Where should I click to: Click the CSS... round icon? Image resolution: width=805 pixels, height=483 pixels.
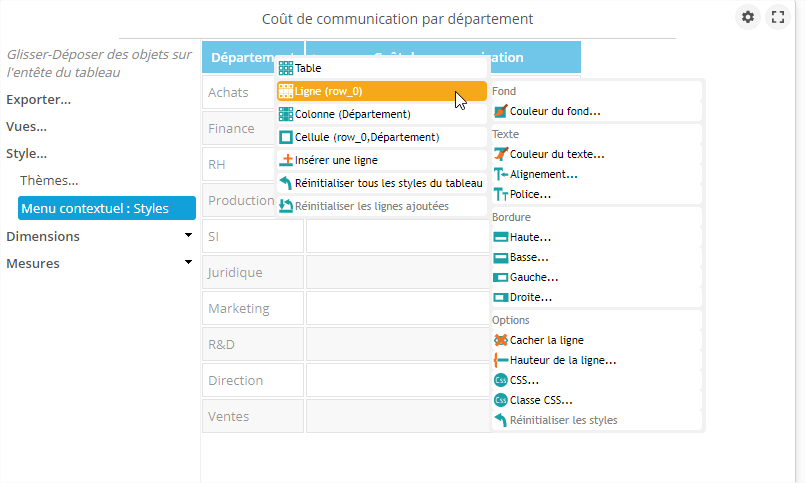[501, 380]
